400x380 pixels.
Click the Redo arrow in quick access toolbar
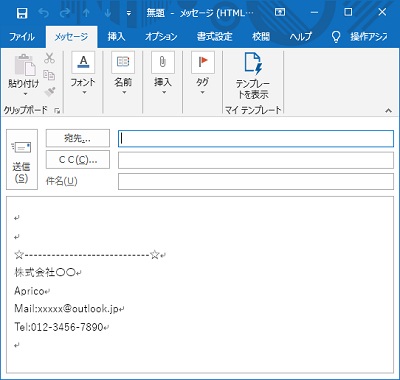(x=65, y=13)
